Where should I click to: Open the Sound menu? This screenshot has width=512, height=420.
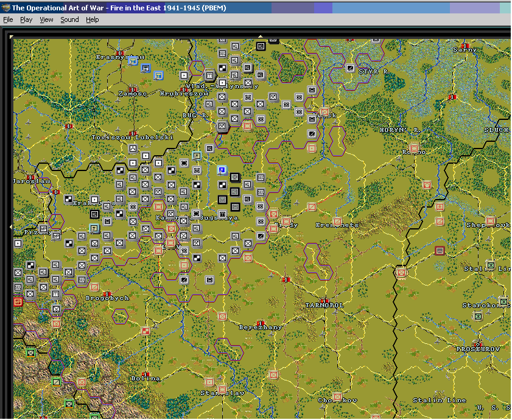coord(69,19)
